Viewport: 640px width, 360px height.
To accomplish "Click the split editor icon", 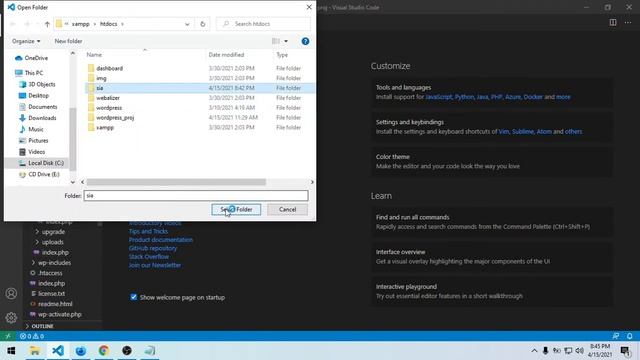I will tap(613, 22).
